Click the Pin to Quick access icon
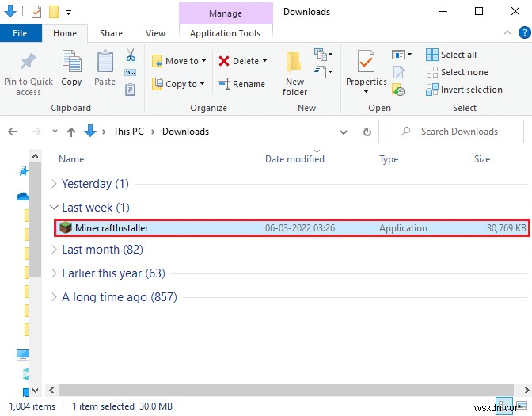The image size is (532, 416). pos(28,62)
